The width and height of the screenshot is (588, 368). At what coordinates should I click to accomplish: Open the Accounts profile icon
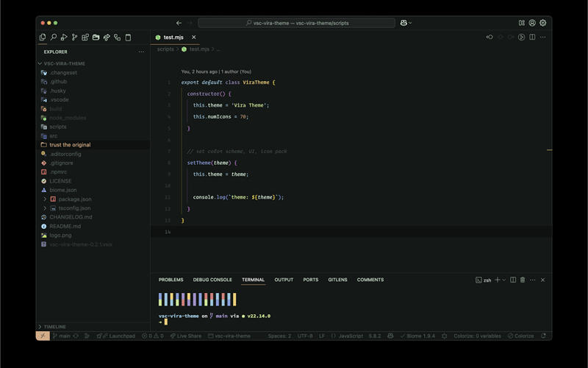click(x=532, y=23)
